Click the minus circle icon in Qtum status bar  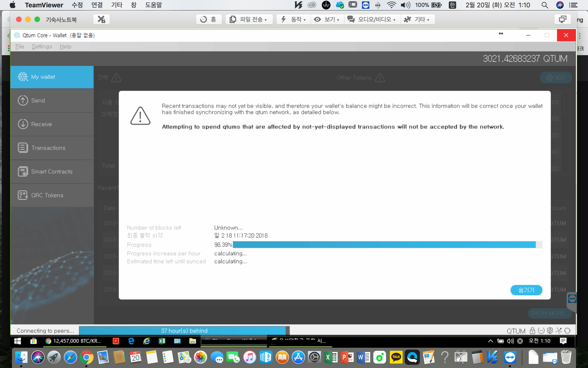coord(541,331)
